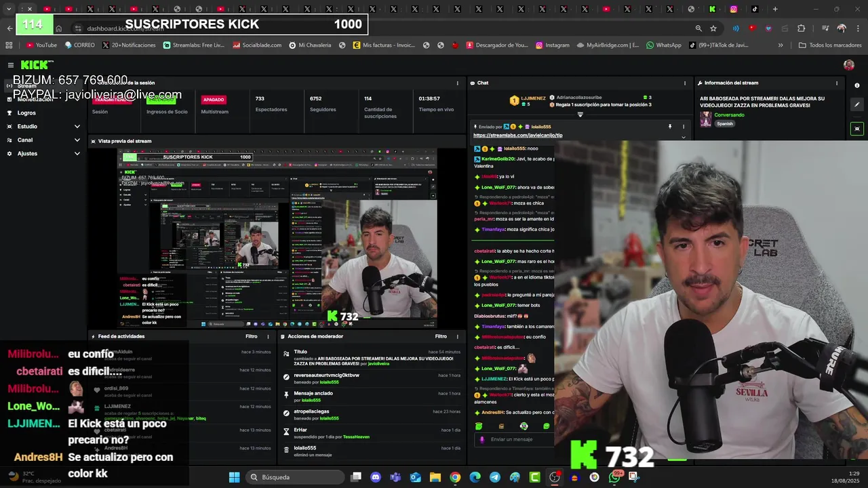Open Filtro in Feed de actividades
The width and height of the screenshot is (868, 488).
(251, 336)
